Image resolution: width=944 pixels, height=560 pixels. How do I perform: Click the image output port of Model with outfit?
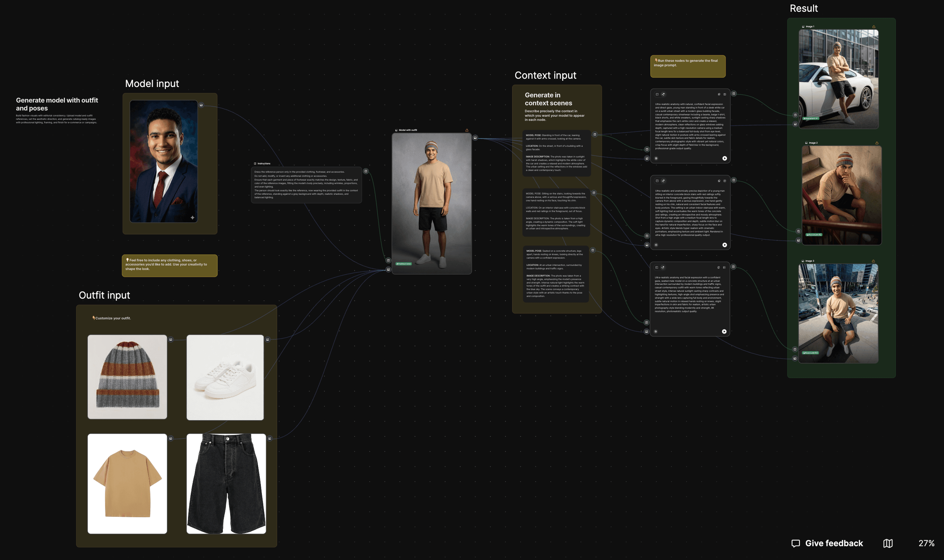pyautogui.click(x=475, y=138)
